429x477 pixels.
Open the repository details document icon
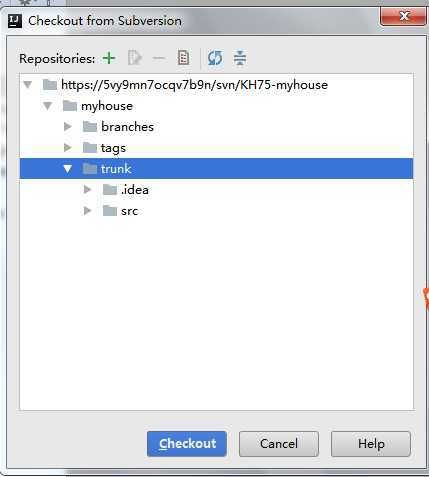tap(183, 58)
